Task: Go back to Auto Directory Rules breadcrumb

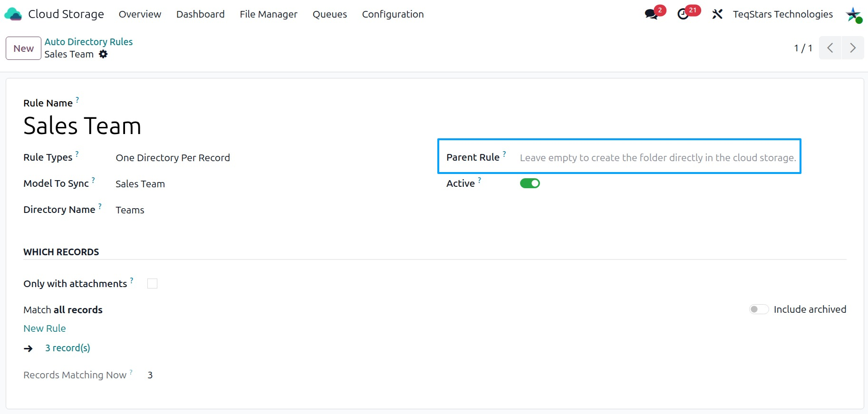Action: (88, 42)
